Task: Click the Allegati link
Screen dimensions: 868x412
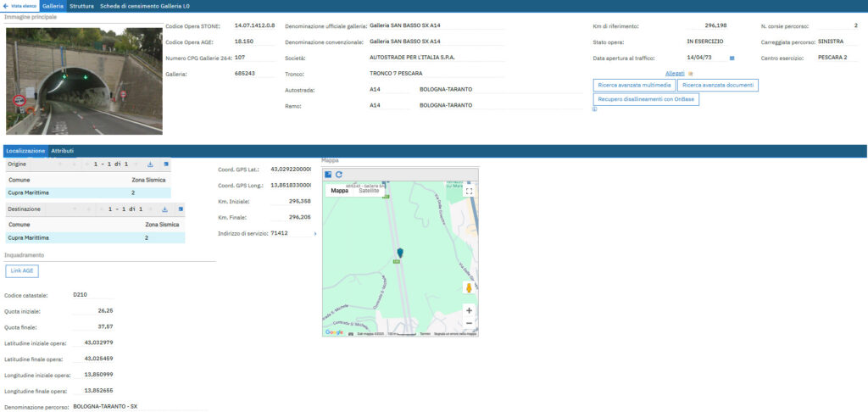Action: 675,73
